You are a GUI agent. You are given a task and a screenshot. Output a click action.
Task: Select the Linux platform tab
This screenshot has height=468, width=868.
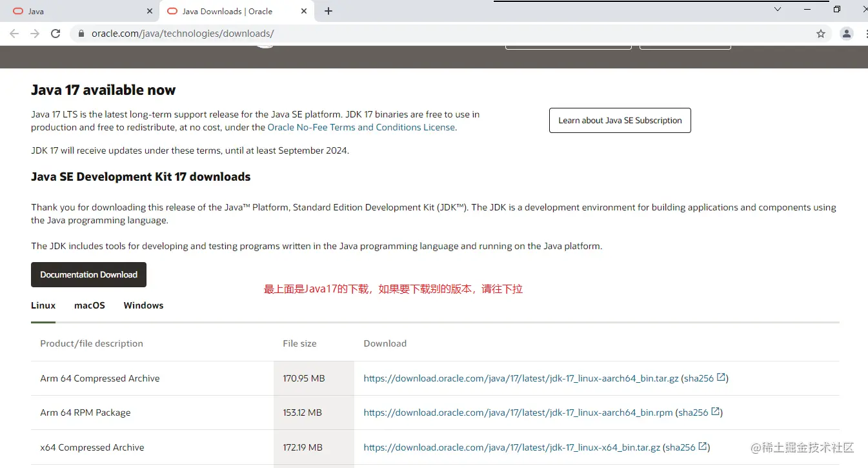pyautogui.click(x=43, y=305)
